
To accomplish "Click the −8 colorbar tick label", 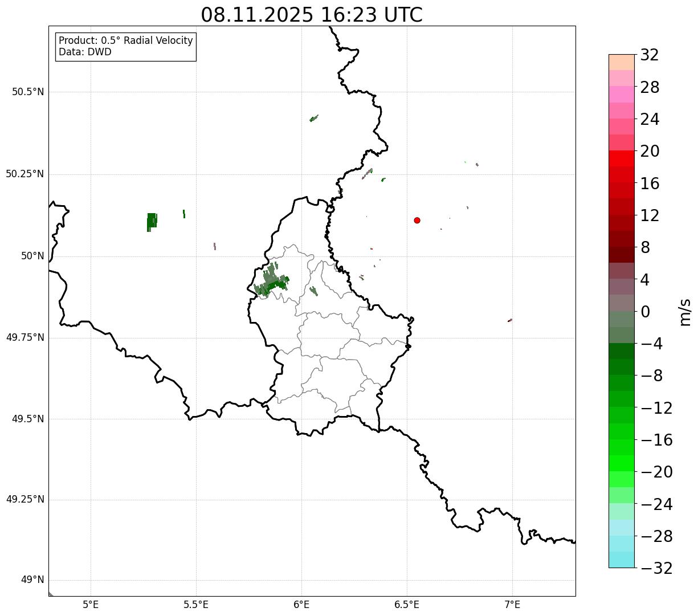I will click(651, 376).
